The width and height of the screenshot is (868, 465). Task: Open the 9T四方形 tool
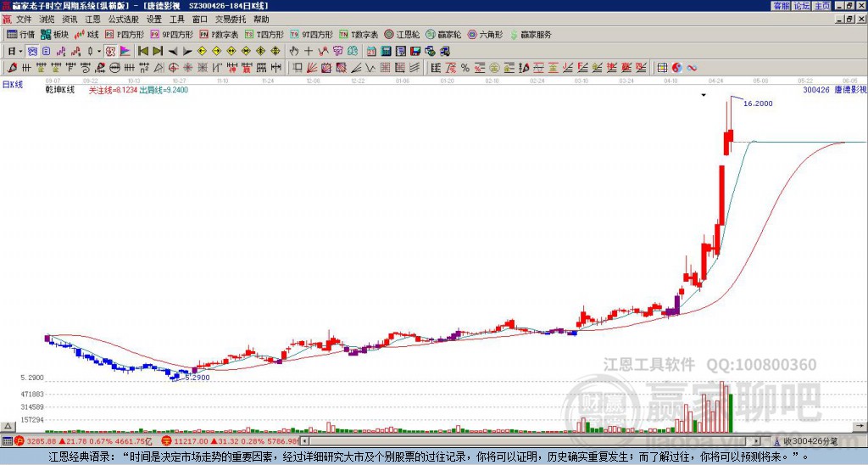click(311, 34)
